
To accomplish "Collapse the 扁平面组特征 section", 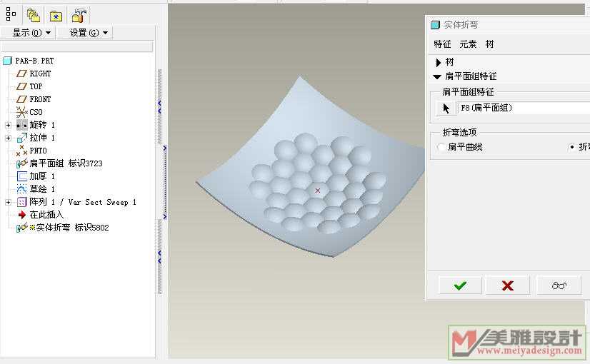I will (x=437, y=76).
